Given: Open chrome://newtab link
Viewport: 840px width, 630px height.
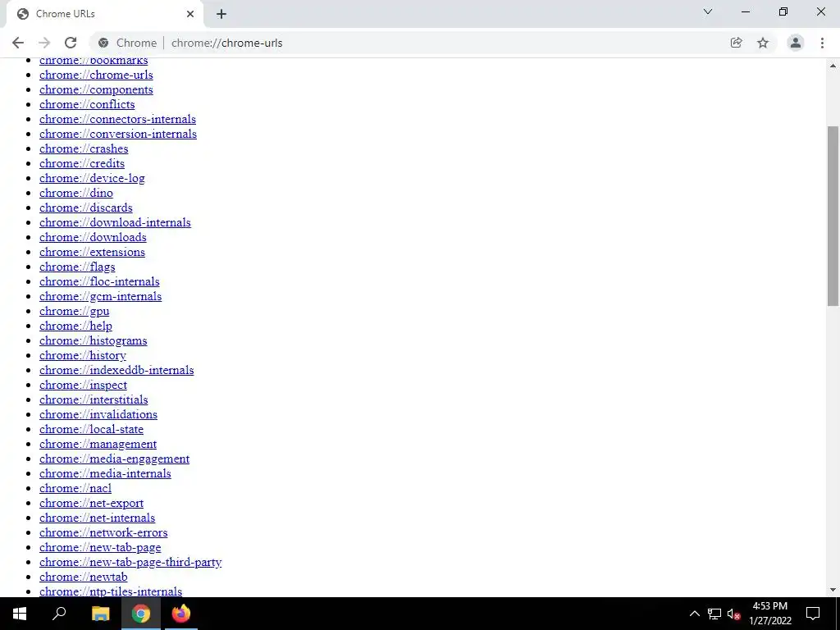Looking at the screenshot, I should 83,577.
